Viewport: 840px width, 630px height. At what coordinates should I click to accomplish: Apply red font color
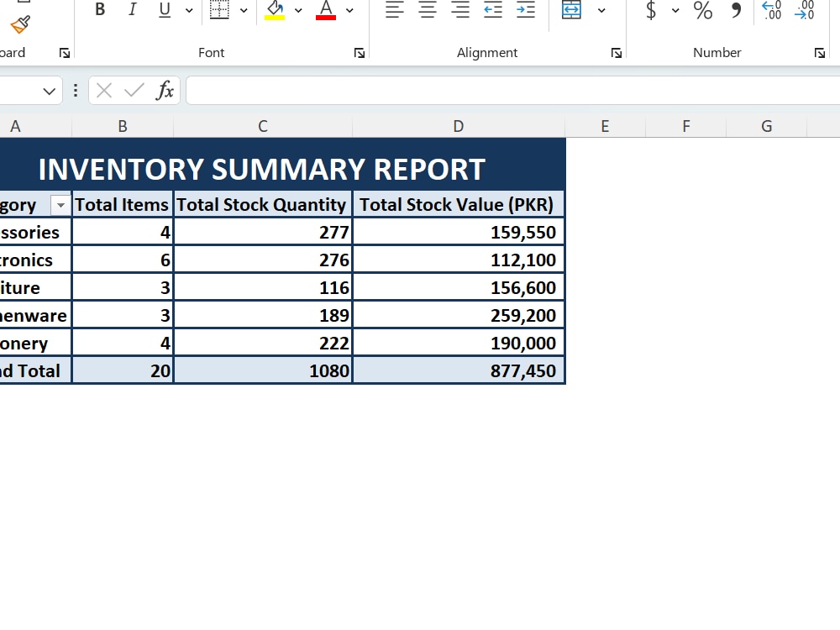click(326, 9)
